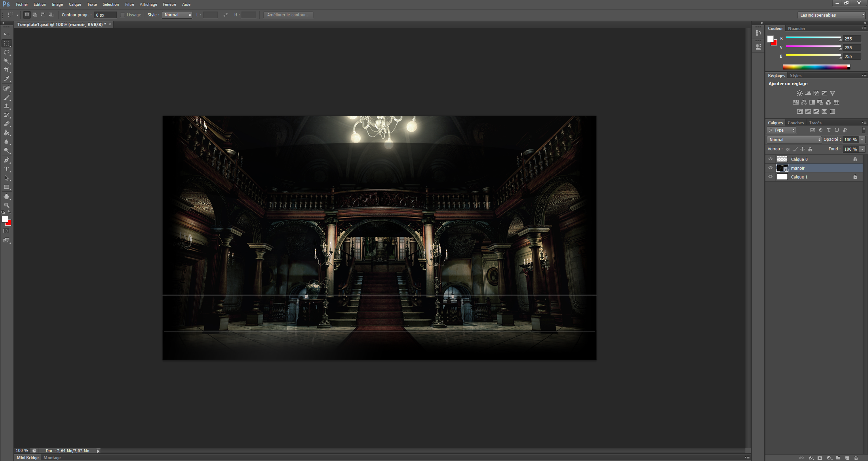Click the Améliorer le contour button
This screenshot has height=461, width=868.
coord(288,15)
